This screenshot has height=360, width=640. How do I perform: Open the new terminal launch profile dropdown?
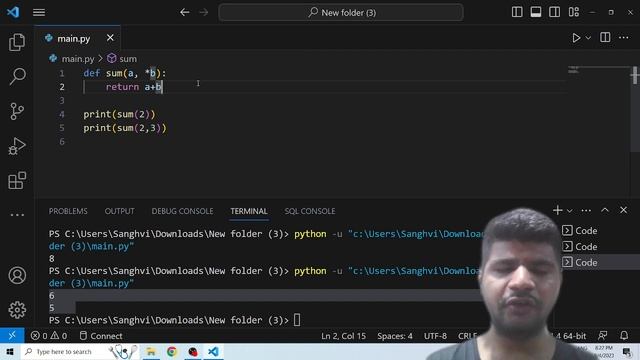[569, 211]
